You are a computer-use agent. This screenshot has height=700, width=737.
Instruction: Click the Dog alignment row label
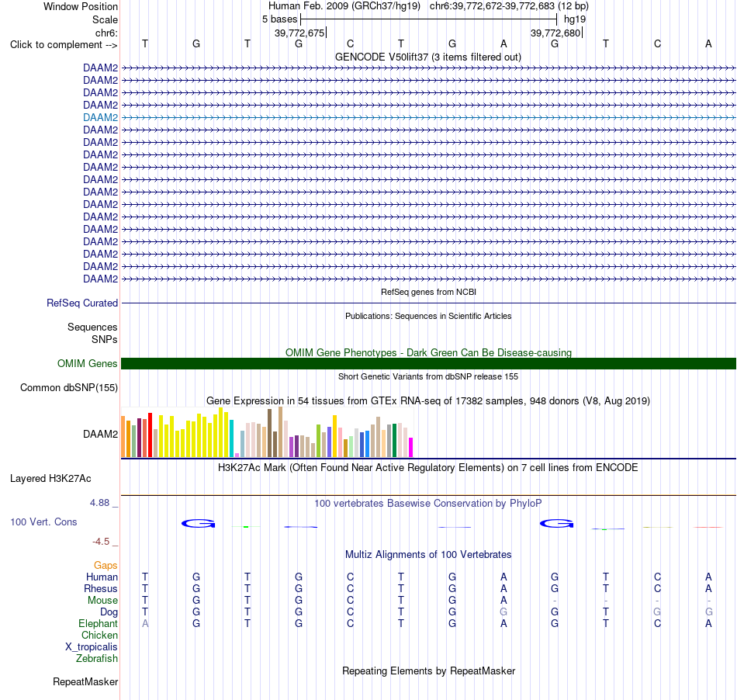point(109,612)
